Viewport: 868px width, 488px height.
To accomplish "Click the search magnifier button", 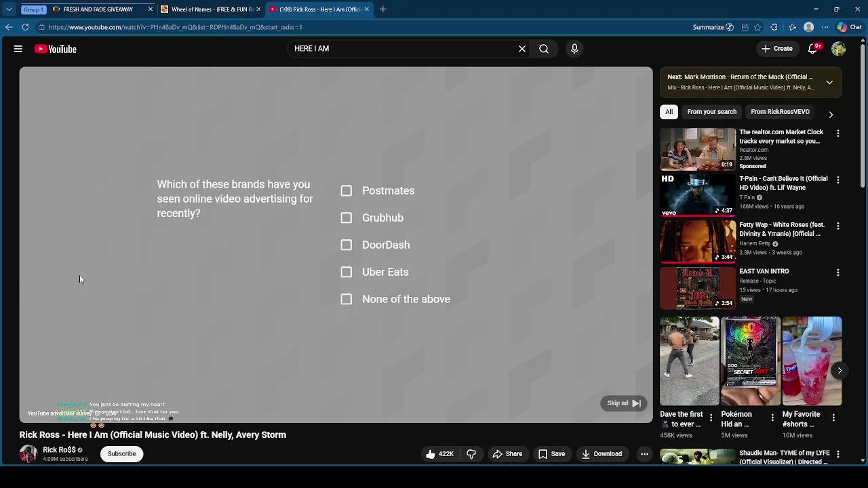I will (544, 49).
